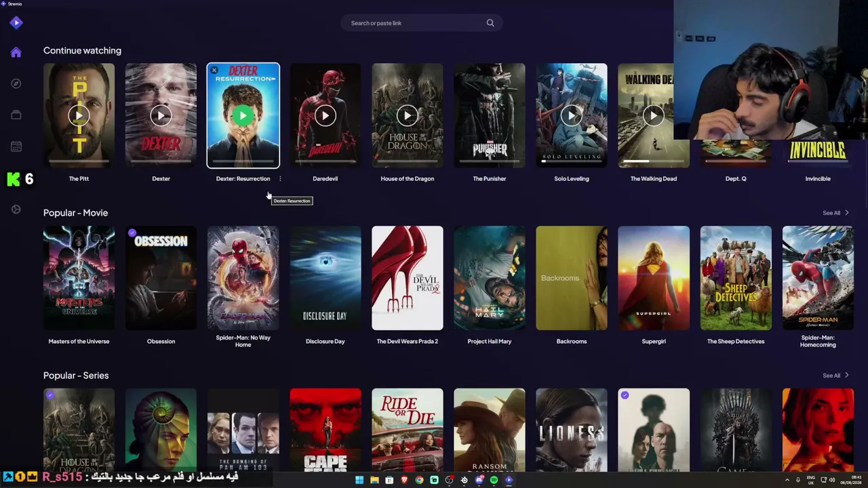Expand the system tray hidden icons chevron
868x488 pixels.
(x=787, y=480)
